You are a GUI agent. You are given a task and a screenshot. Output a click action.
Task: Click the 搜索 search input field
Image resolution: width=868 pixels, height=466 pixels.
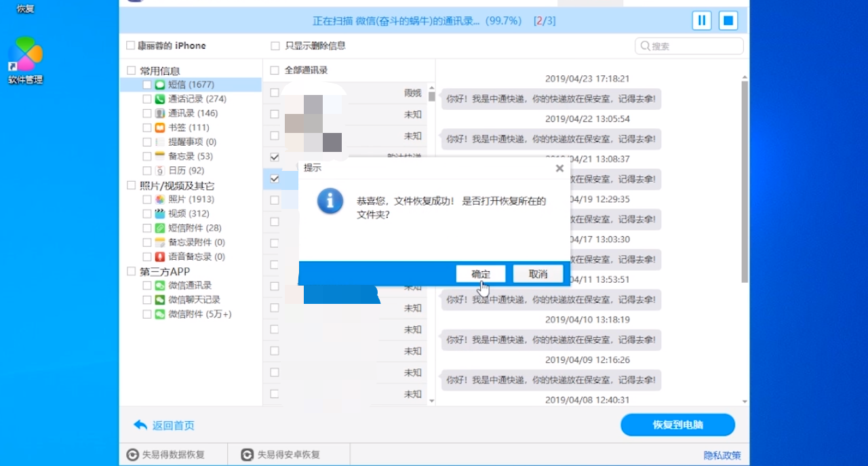click(x=689, y=46)
